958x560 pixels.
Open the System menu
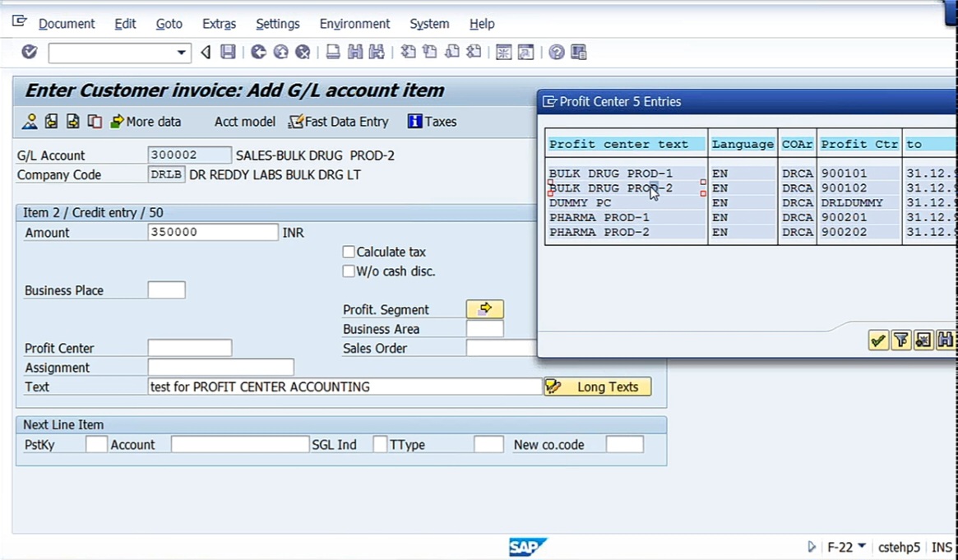429,24
